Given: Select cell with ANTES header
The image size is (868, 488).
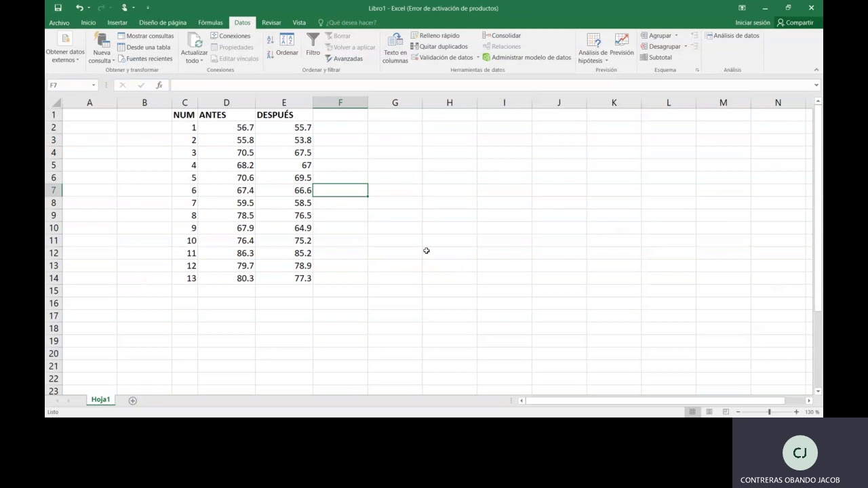Looking at the screenshot, I should point(226,115).
